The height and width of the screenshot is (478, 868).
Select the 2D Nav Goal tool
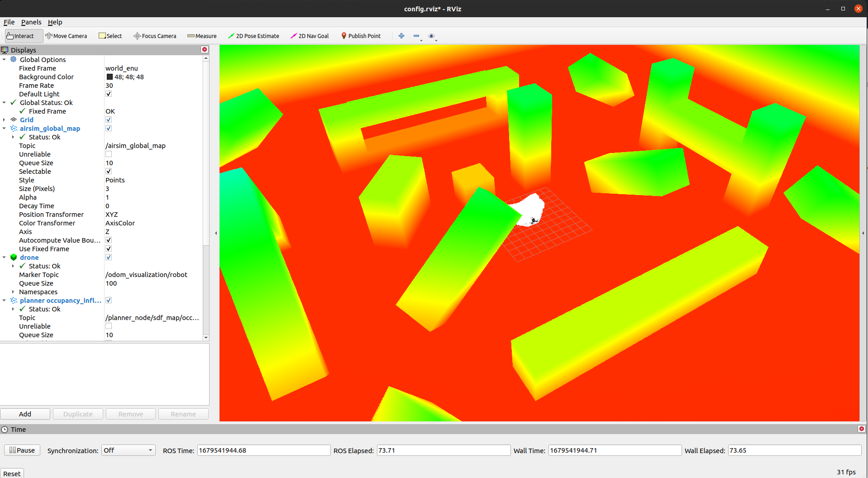310,36
